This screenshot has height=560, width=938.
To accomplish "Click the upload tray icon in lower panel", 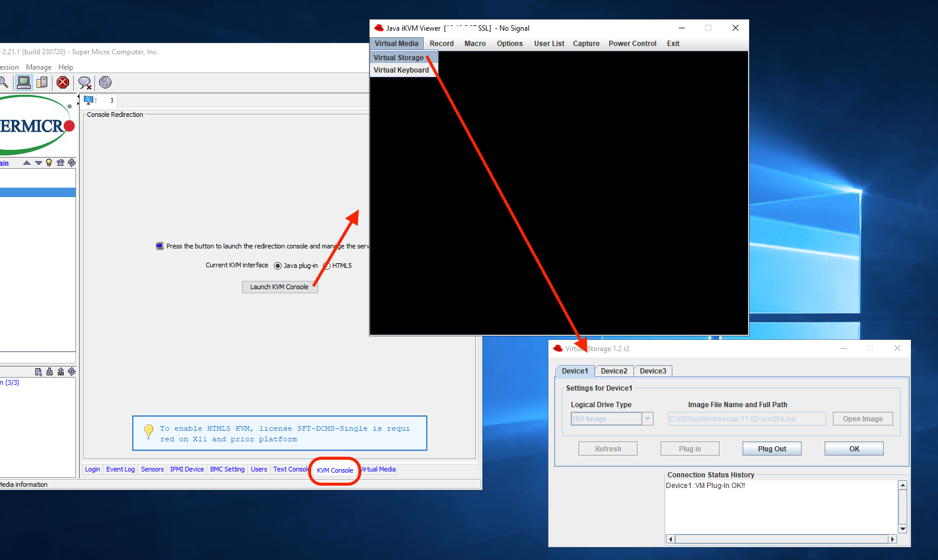I will click(61, 372).
